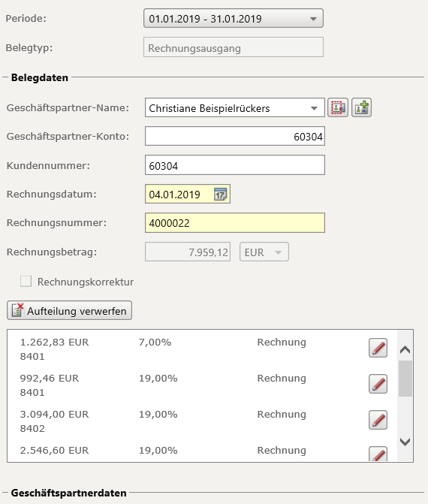Focus the Geschäftspartner-Konto field
Viewport: 428px width, 504px height.
(x=235, y=136)
